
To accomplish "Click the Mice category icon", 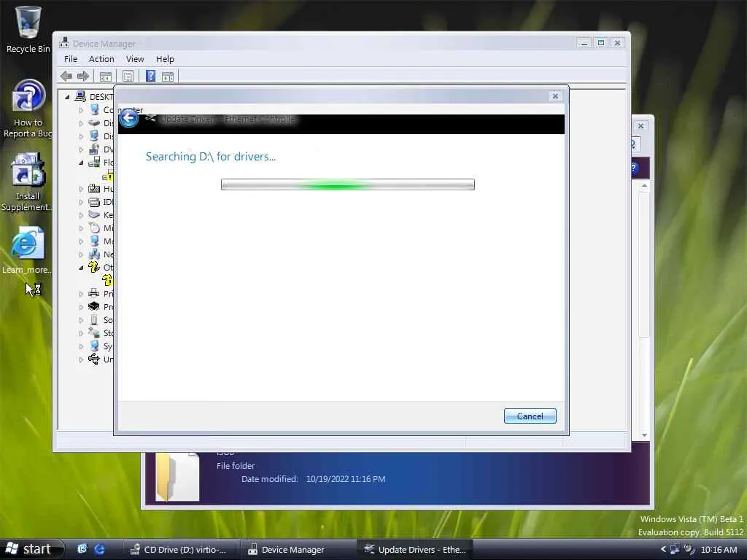I will click(94, 228).
